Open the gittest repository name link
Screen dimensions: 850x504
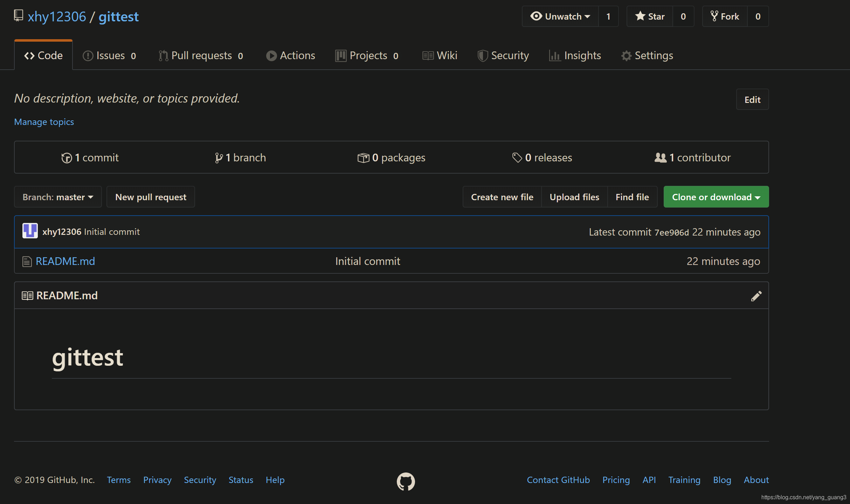pos(118,16)
